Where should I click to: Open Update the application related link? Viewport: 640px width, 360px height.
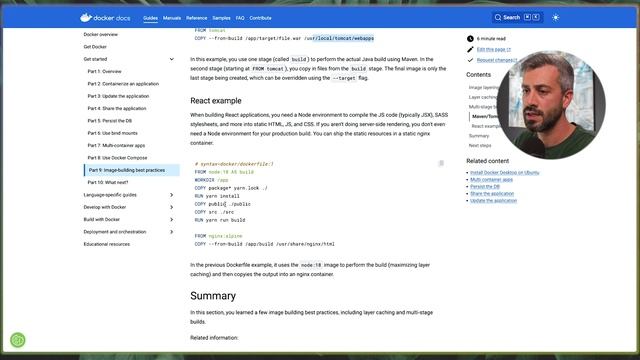click(493, 200)
